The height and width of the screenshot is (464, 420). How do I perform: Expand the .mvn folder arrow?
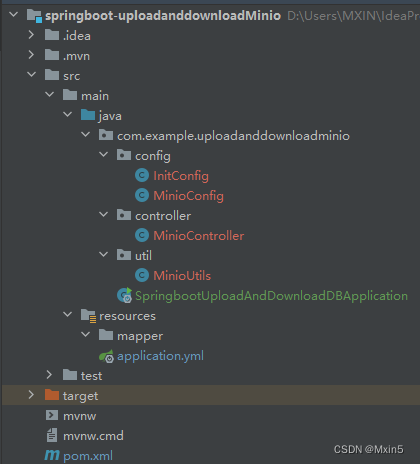(31, 55)
